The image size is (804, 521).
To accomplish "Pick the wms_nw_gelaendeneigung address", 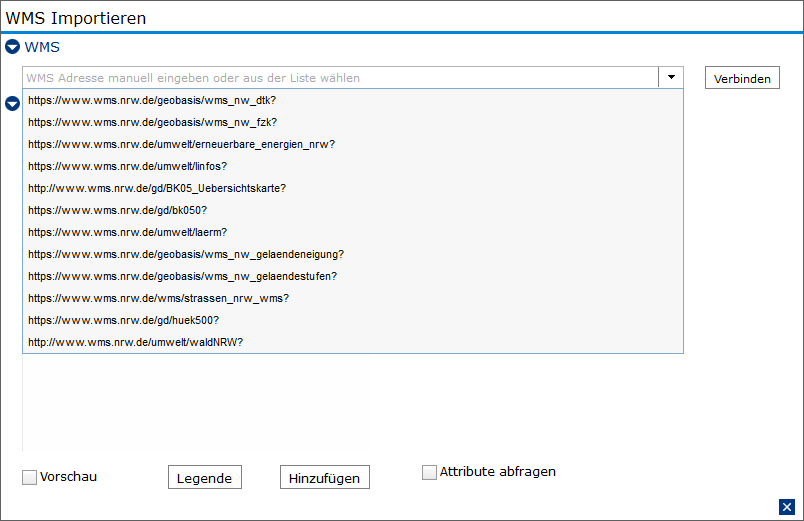I will [x=353, y=255].
